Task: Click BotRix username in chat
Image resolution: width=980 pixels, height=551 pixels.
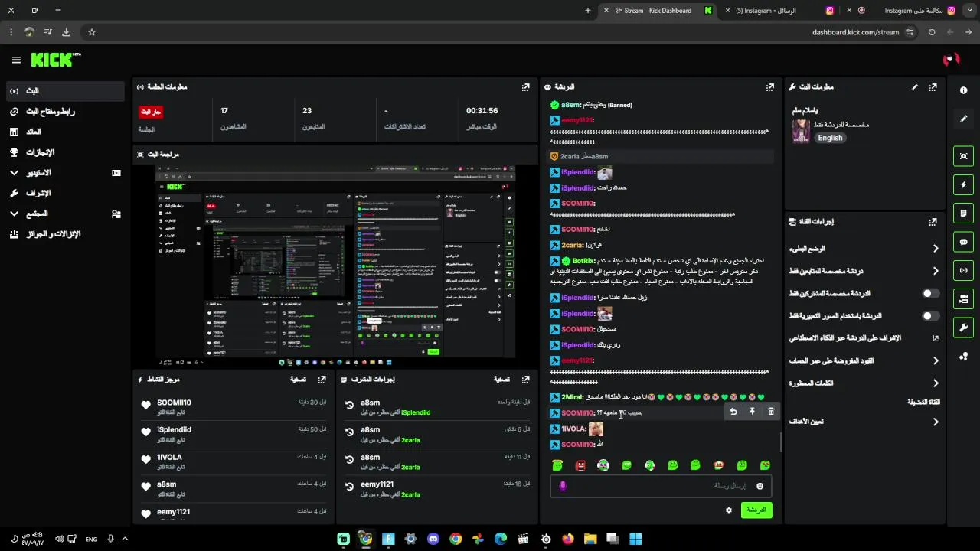Action: (x=583, y=261)
